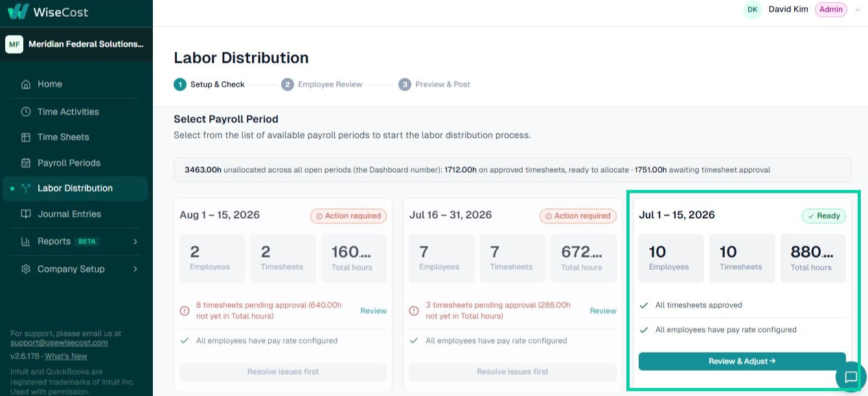
Task: Open Home via its house icon
Action: tap(26, 84)
